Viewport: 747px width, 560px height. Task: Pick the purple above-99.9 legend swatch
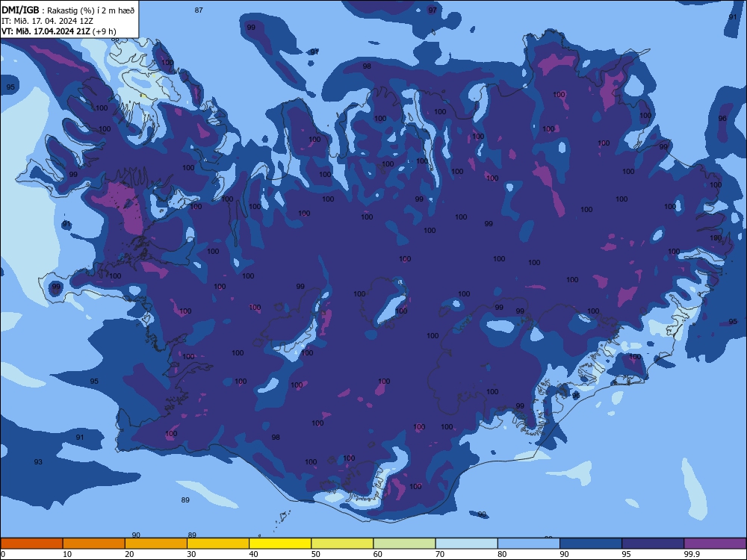click(x=715, y=544)
